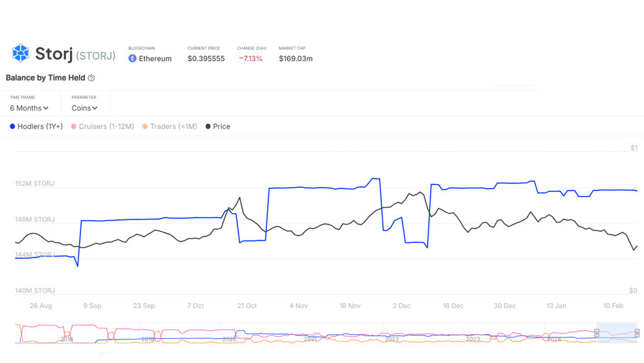Click the 23 Sep date label
644x363 pixels.
tap(144, 306)
